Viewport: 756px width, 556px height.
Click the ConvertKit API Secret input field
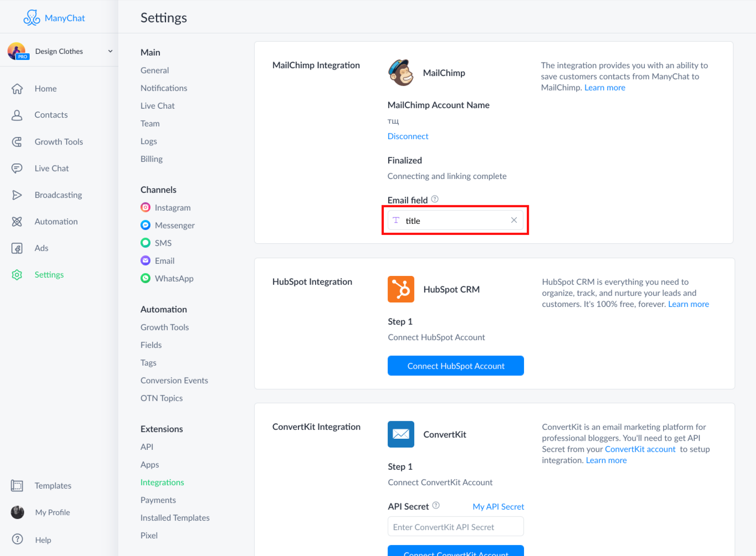click(456, 526)
